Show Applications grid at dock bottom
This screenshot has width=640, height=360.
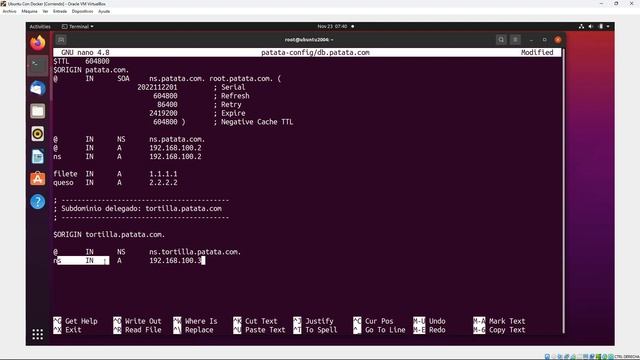coord(38,334)
